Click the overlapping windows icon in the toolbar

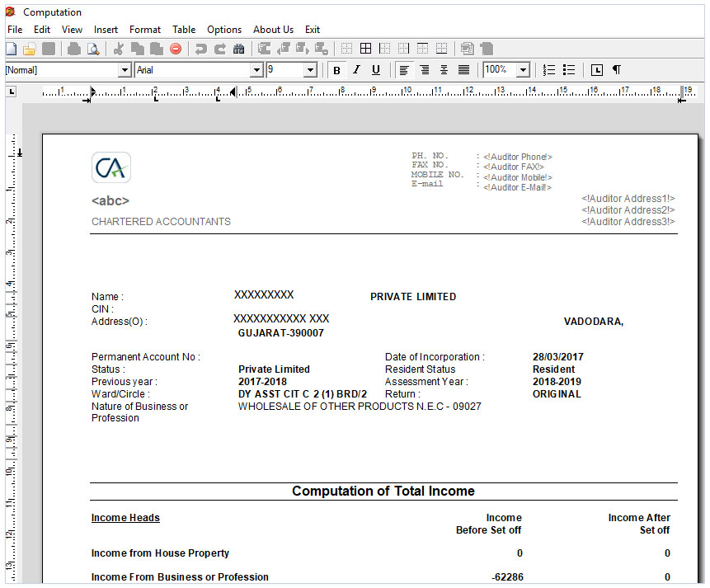click(x=467, y=49)
